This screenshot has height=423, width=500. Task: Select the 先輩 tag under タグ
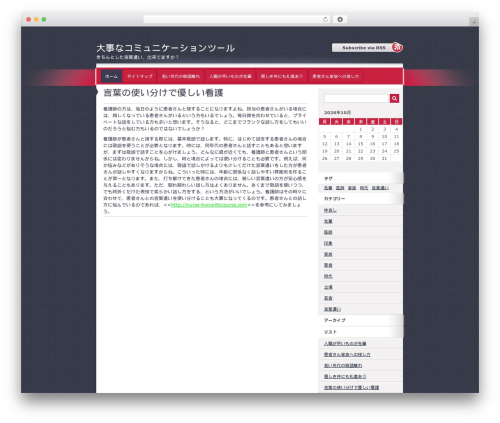328,188
